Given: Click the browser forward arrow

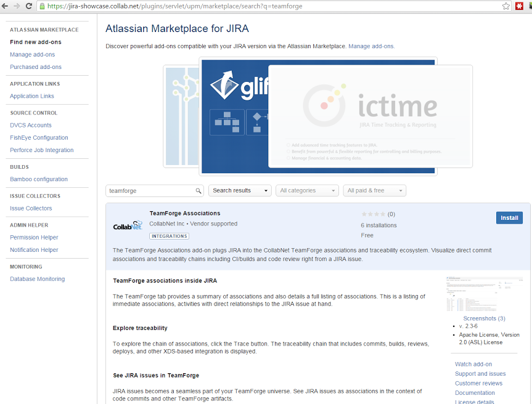Looking at the screenshot, I should pyautogui.click(x=17, y=6).
